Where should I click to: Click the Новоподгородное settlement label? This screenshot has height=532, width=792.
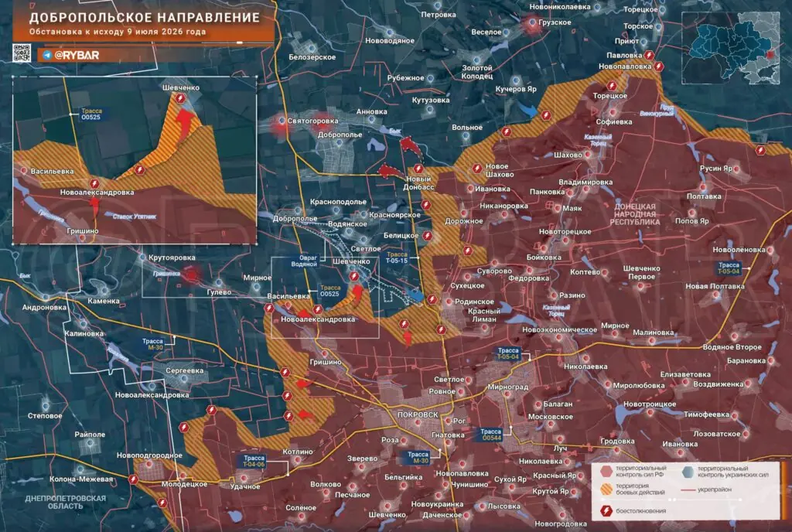click(x=149, y=455)
